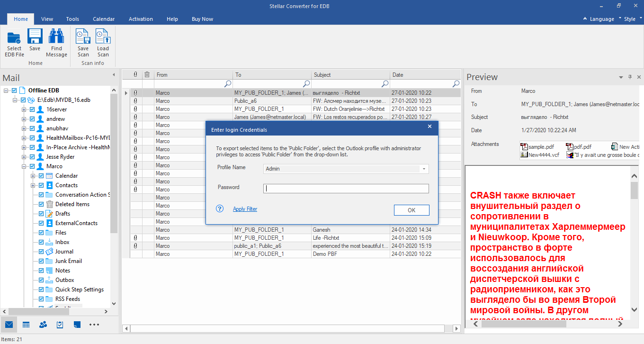Click attachment column paperclip header

[135, 74]
